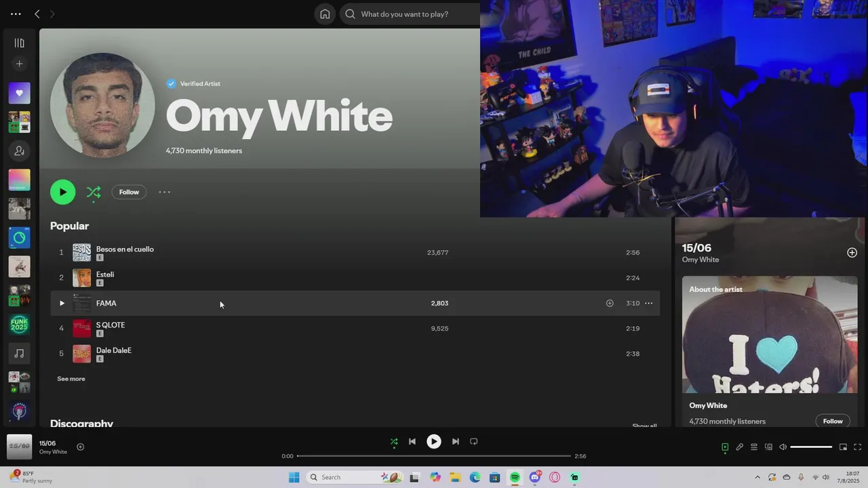Add 15/06 to library in now-playing panel
This screenshot has height=488, width=868.
point(852,252)
